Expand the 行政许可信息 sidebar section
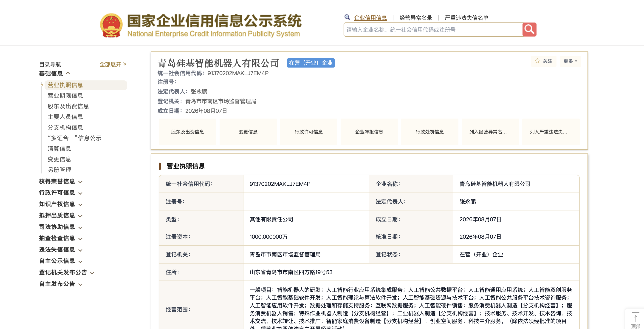644x329 pixels. tap(60, 193)
